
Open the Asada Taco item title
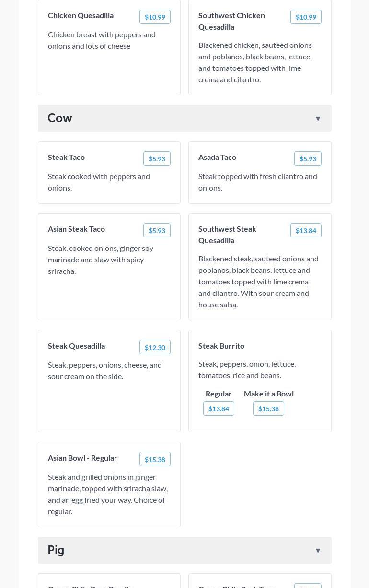(217, 157)
